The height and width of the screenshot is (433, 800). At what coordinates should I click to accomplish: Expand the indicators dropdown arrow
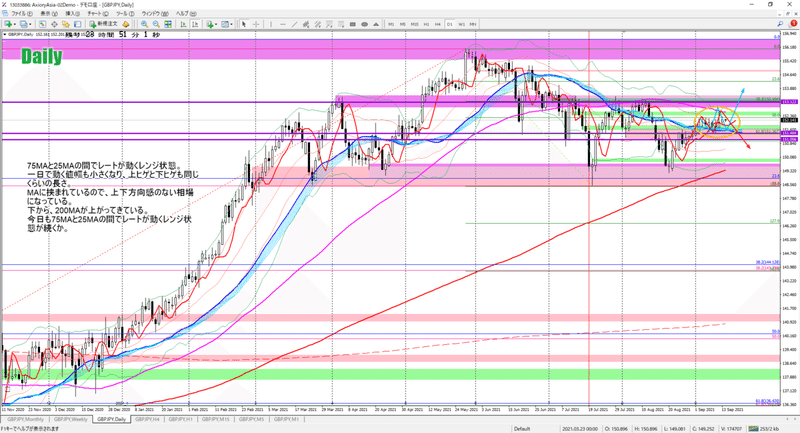216,24
